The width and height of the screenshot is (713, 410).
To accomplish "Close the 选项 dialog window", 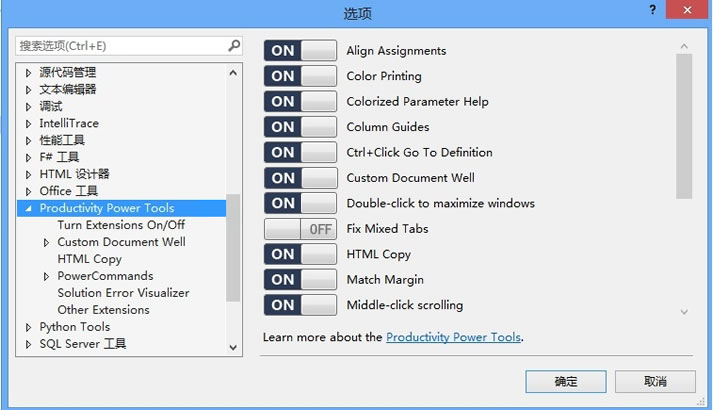I will (x=687, y=10).
